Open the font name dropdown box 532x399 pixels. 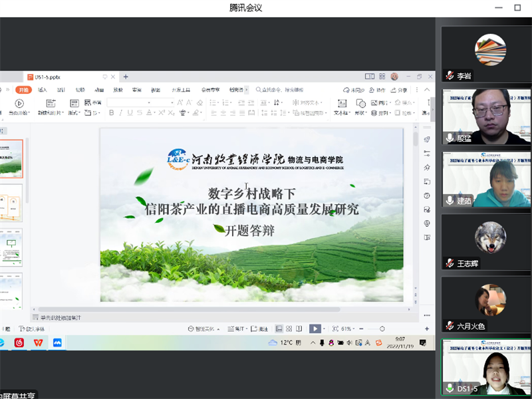point(140,102)
